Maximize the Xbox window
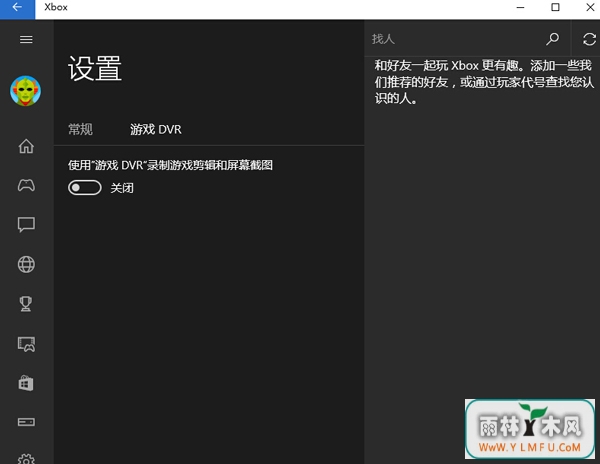Viewport: 600px width, 464px height. tap(555, 7)
